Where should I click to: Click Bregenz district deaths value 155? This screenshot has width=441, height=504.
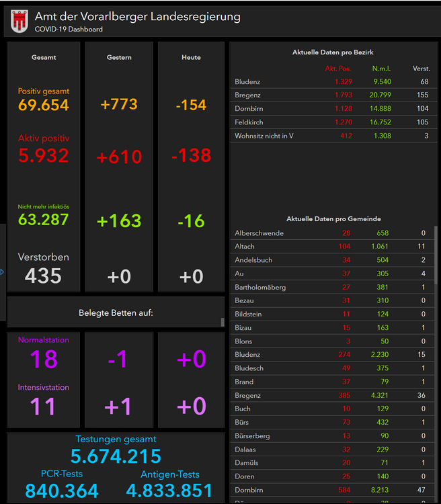(x=423, y=95)
